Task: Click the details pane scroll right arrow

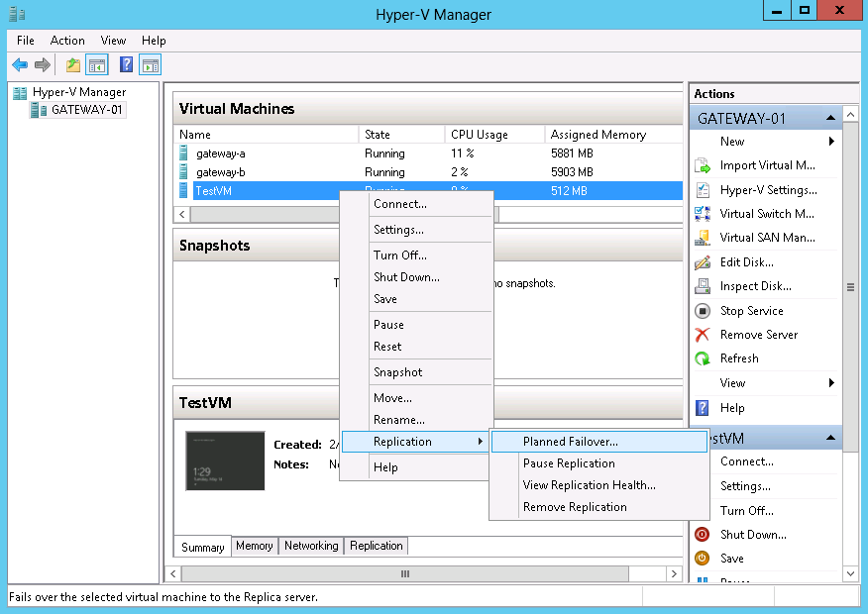Action: [x=674, y=573]
